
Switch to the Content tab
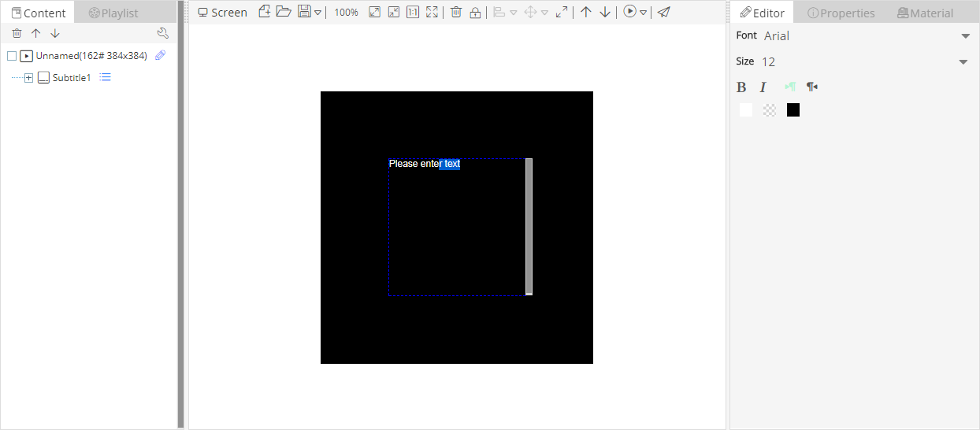tap(38, 13)
